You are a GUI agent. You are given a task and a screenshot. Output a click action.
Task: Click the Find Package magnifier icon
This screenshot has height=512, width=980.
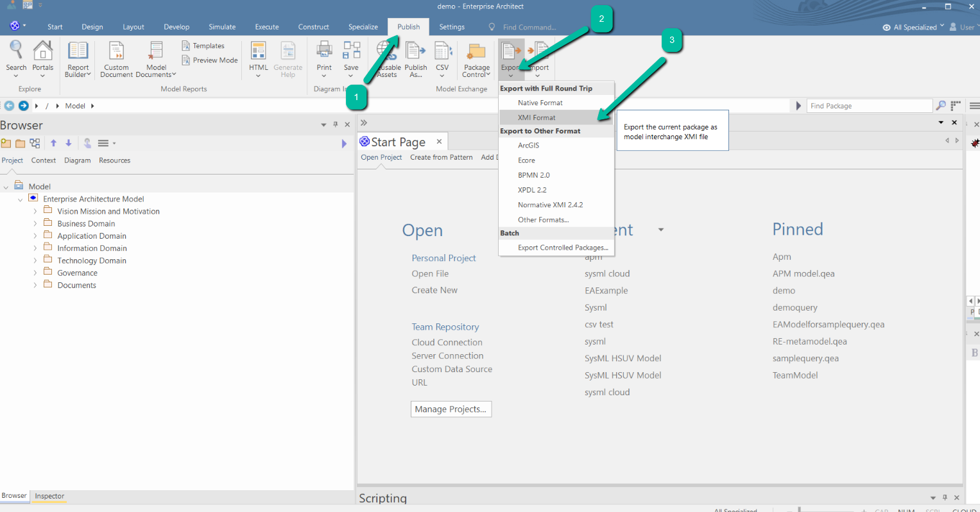(x=941, y=106)
